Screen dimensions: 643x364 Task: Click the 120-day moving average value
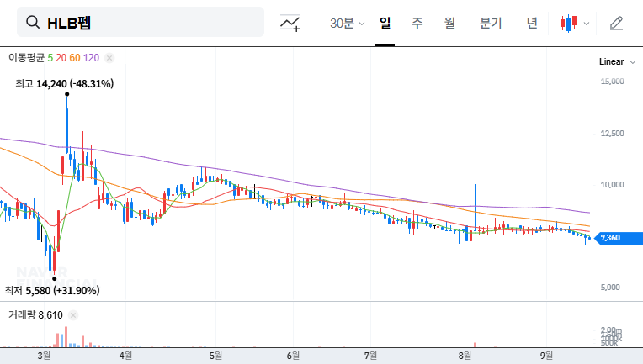[x=91, y=58]
